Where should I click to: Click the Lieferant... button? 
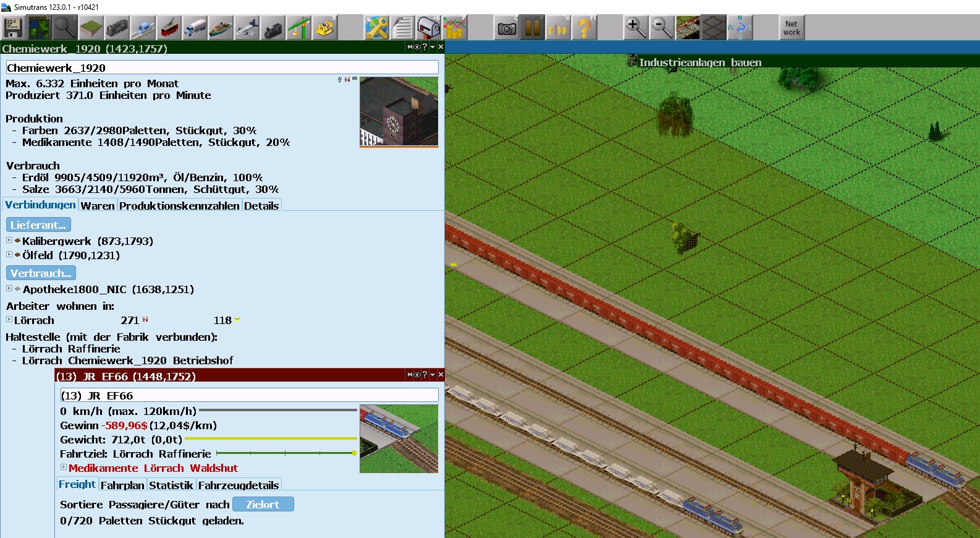tap(38, 225)
